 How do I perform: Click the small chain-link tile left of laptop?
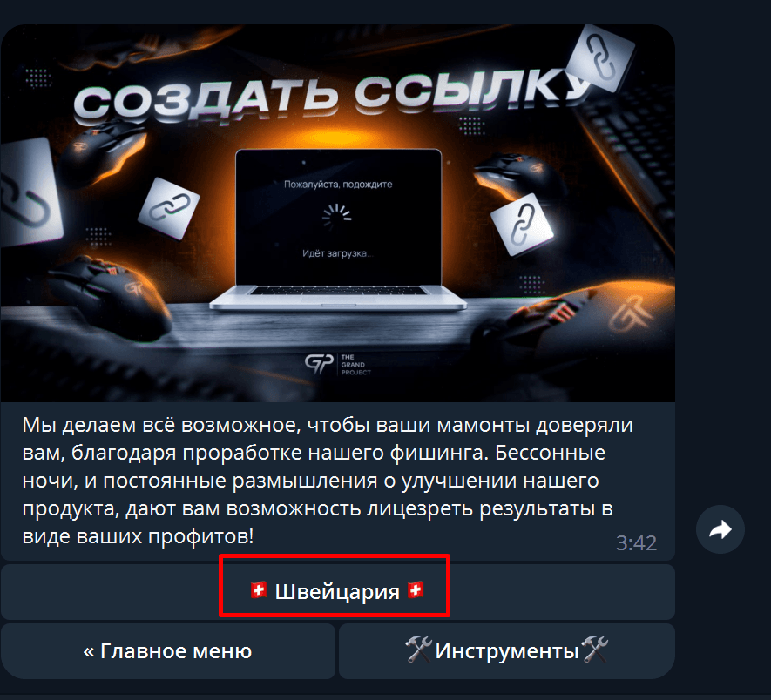pos(169,208)
